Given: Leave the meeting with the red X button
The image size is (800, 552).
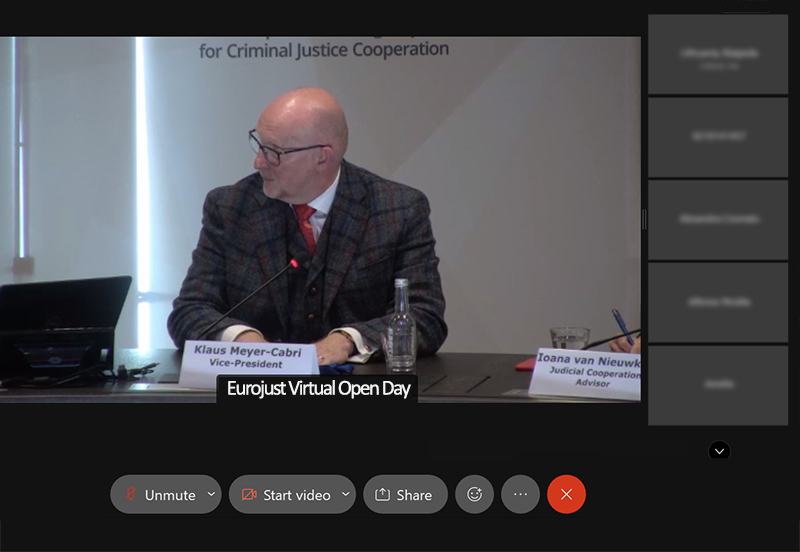Looking at the screenshot, I should (566, 494).
